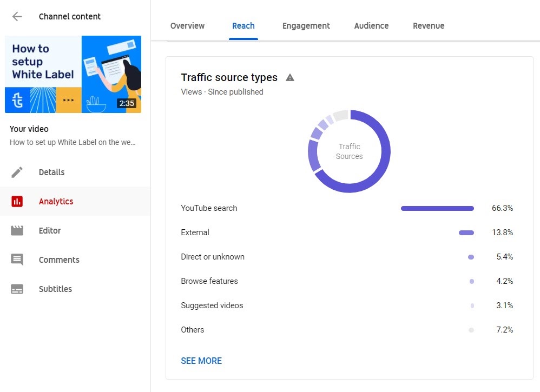Open the Overview tab

point(187,25)
